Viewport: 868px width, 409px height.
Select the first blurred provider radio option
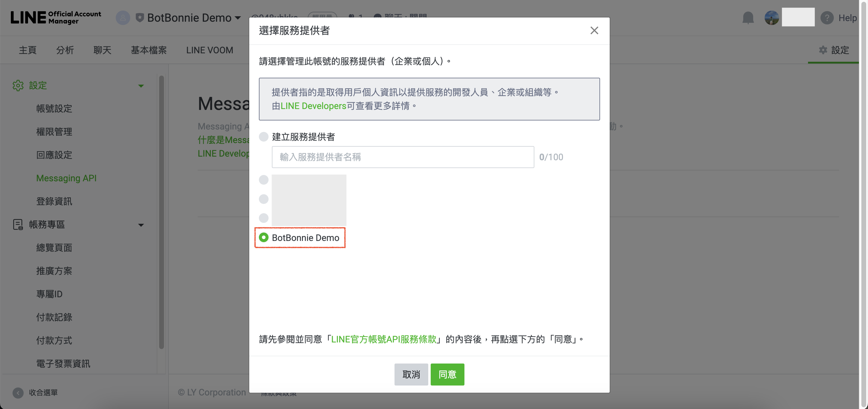[x=263, y=180]
